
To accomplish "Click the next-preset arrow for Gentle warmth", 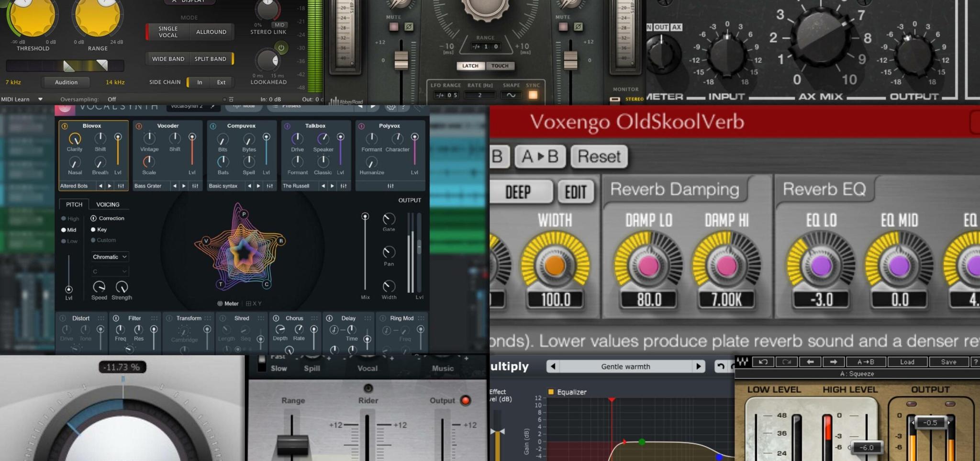I will [x=700, y=366].
